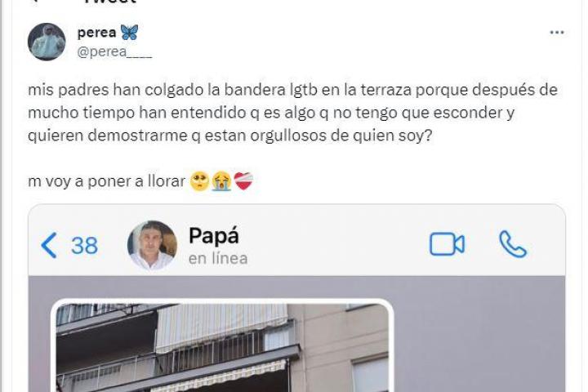The image size is (588, 392).
Task: Go back using the blue chevron
Action: pos(49,245)
